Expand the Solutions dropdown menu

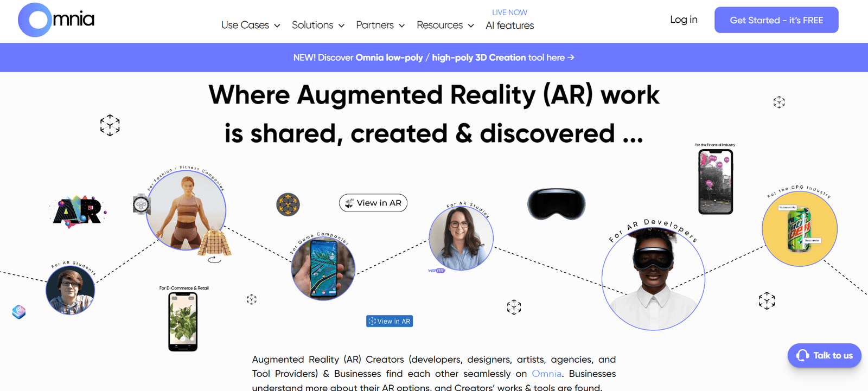click(318, 25)
